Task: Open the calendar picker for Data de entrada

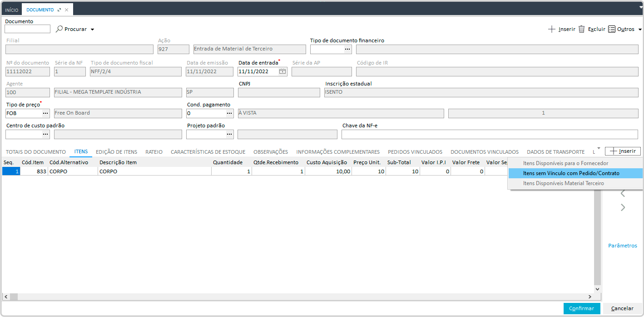Action: tap(282, 71)
